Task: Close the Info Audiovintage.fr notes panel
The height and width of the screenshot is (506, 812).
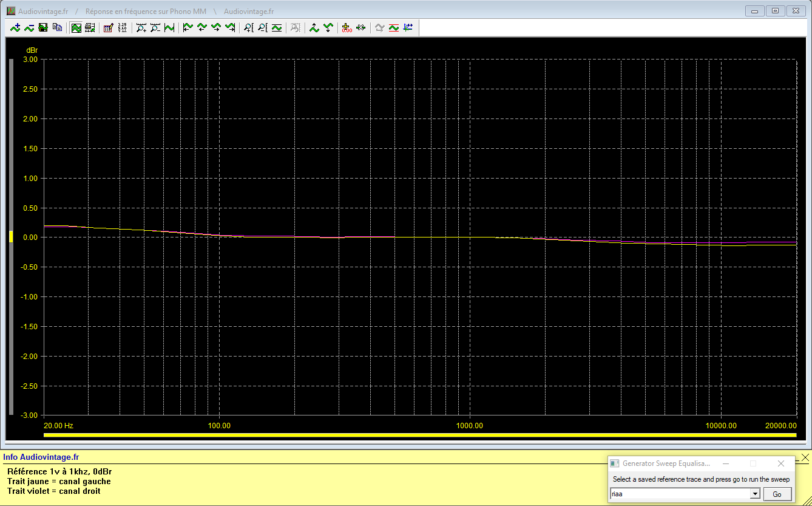Action: (805, 457)
